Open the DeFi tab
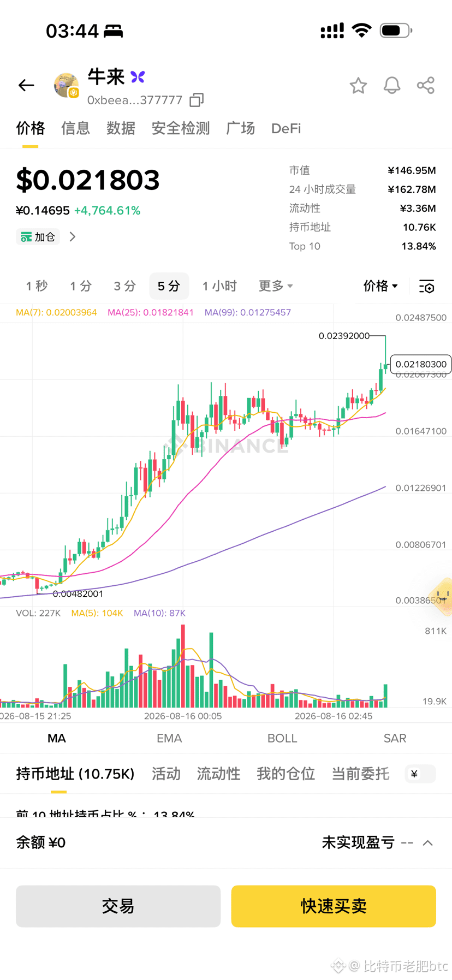 286,128
